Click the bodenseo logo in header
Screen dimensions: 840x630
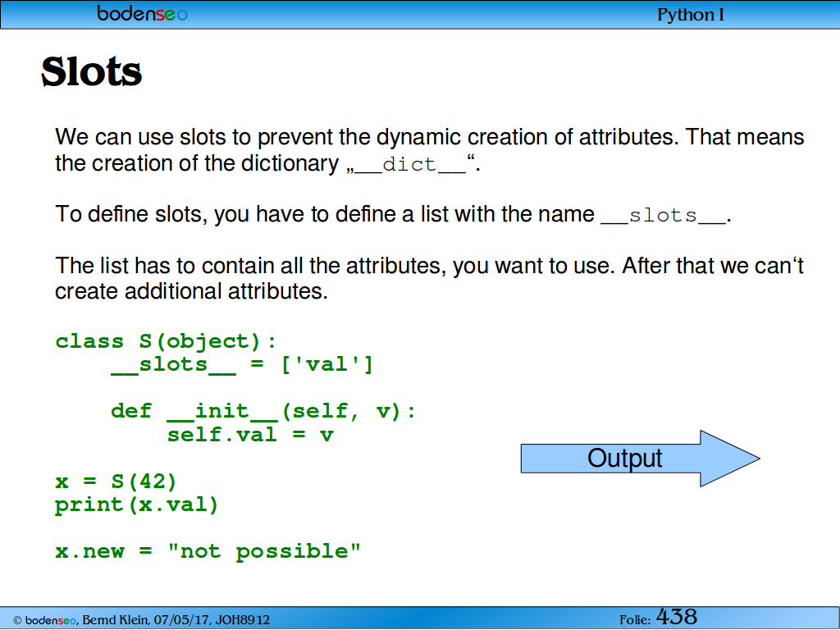point(142,13)
